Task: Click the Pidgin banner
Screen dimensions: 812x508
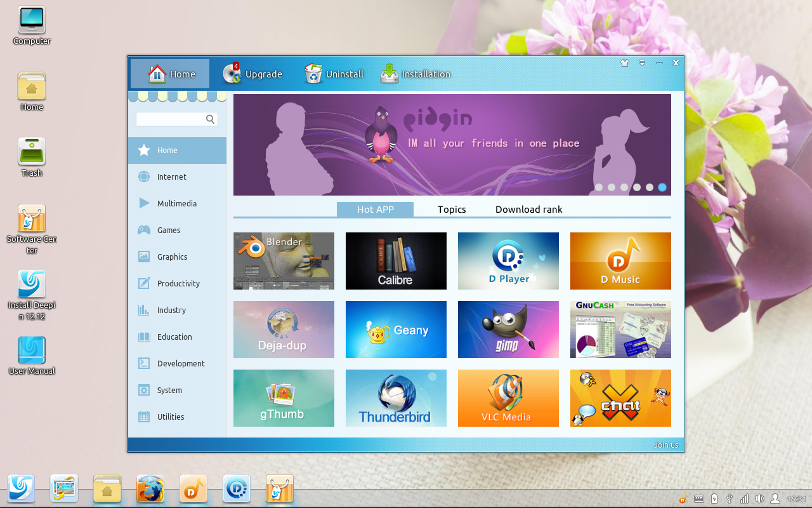Action: tap(452, 145)
